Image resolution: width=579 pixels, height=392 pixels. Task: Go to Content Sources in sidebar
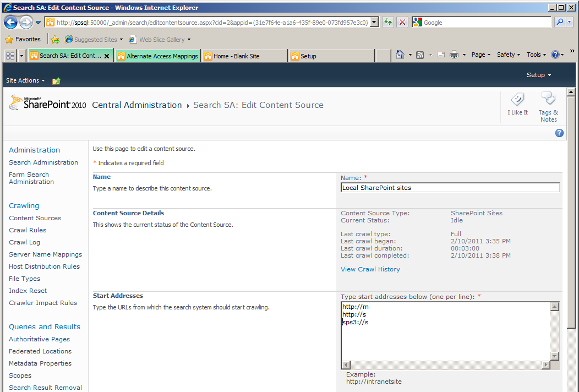tap(35, 218)
